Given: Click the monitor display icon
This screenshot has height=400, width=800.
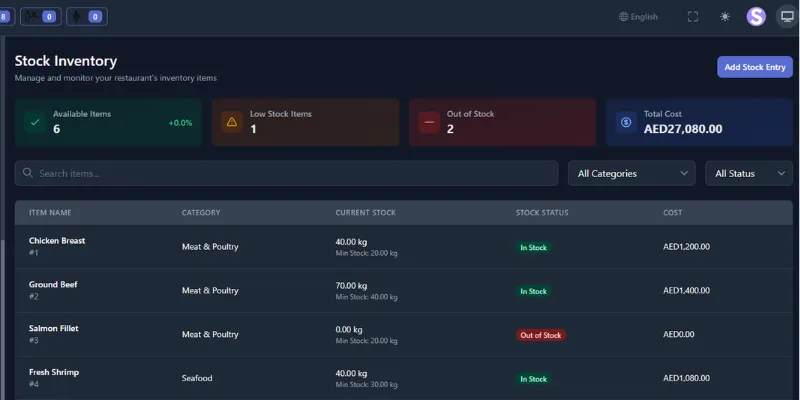Looking at the screenshot, I should pyautogui.click(x=787, y=17).
